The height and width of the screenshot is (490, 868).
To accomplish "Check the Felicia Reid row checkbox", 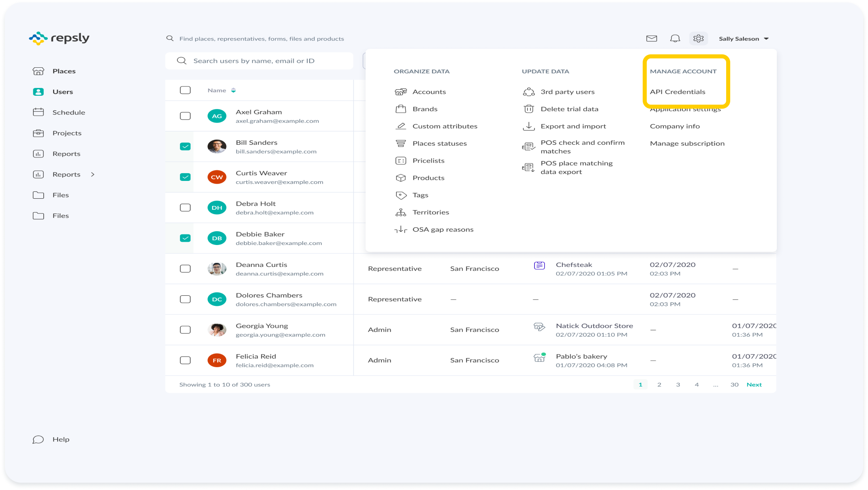I will (x=185, y=360).
